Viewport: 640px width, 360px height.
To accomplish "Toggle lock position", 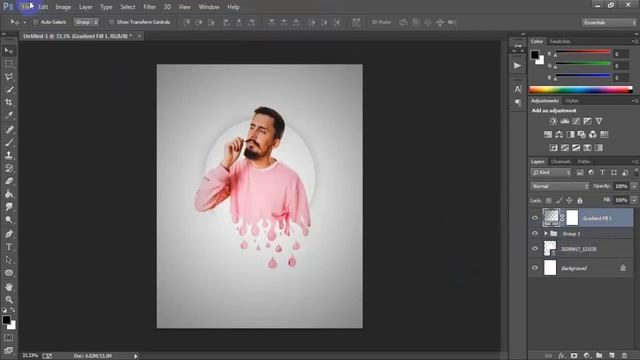I will [x=569, y=200].
